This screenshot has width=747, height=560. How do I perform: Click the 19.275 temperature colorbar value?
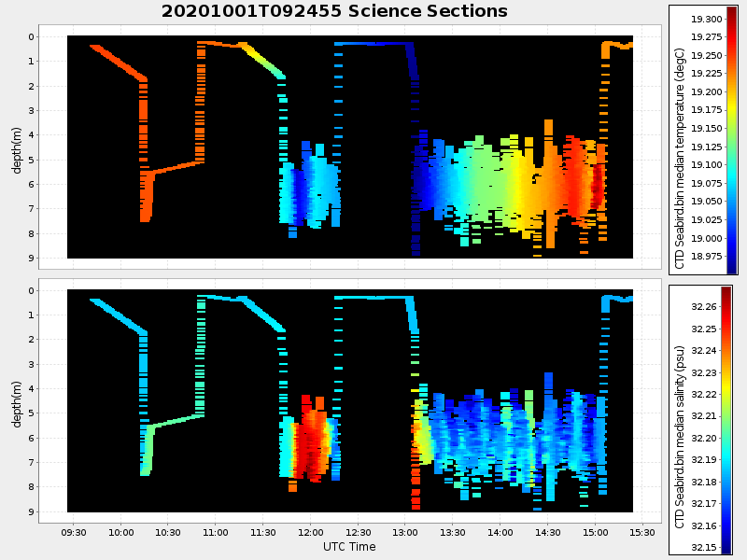pyautogui.click(x=707, y=37)
